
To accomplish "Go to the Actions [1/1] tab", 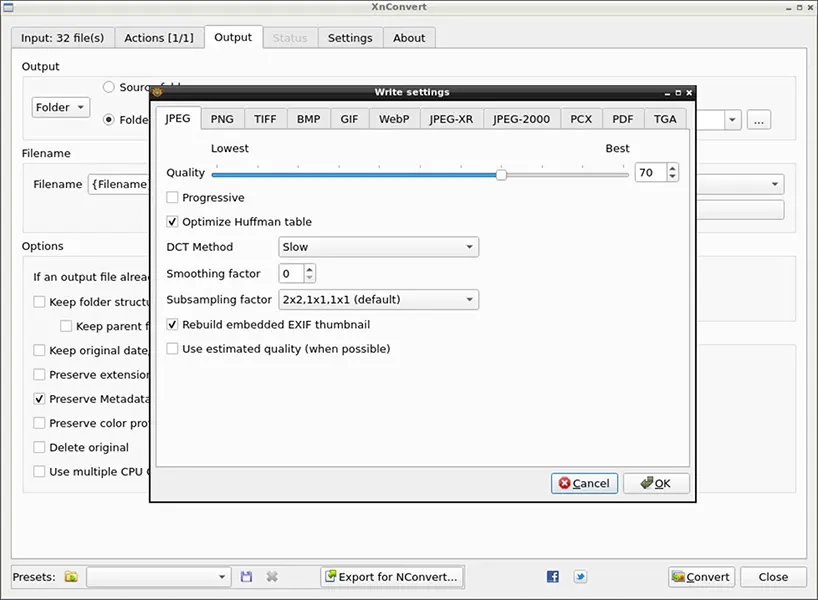I will [x=159, y=38].
